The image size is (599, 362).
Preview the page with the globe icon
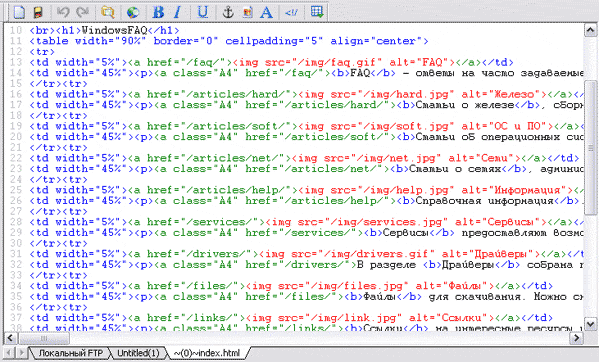pos(133,12)
